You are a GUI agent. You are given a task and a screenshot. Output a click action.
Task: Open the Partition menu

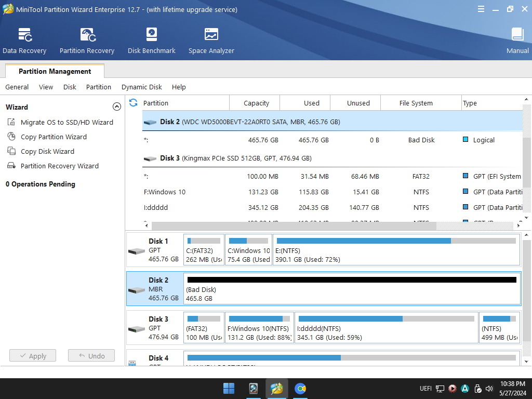click(x=99, y=87)
